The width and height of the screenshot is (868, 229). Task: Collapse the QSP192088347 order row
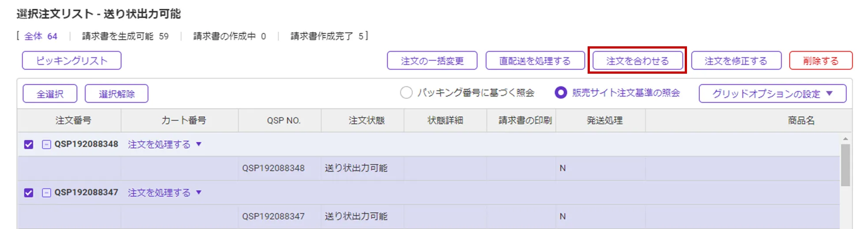point(46,193)
